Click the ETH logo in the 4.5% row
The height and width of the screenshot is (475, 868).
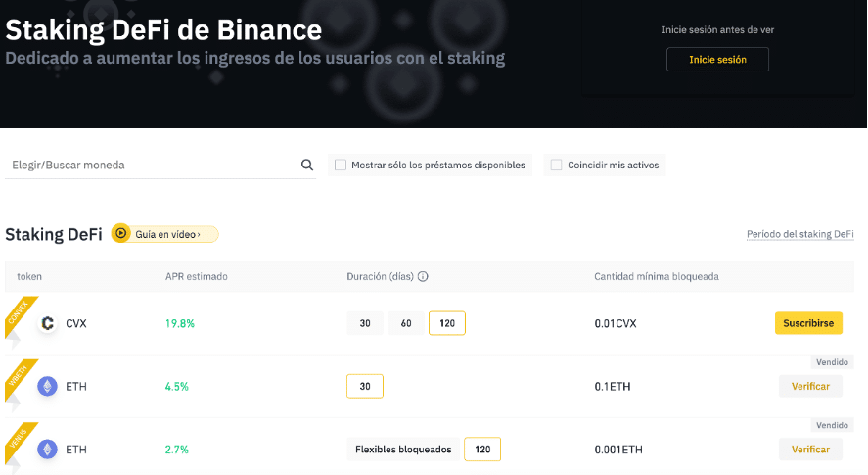(47, 386)
